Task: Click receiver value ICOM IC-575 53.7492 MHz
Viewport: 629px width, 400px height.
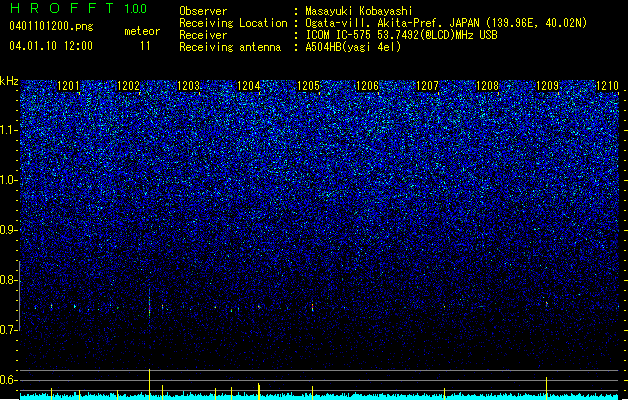Action: click(401, 35)
